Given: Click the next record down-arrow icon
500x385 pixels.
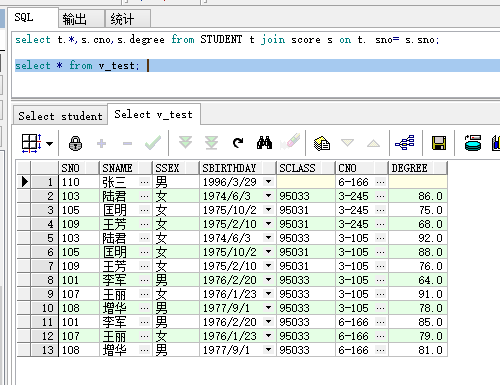Looking at the screenshot, I should [347, 143].
